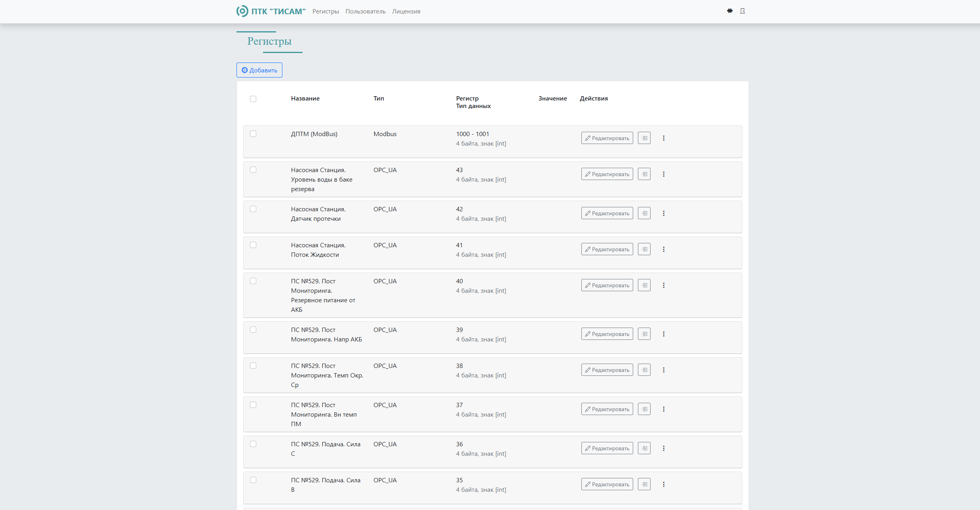The image size is (980, 510).
Task: Open the Регистры menu item
Action: (x=325, y=11)
